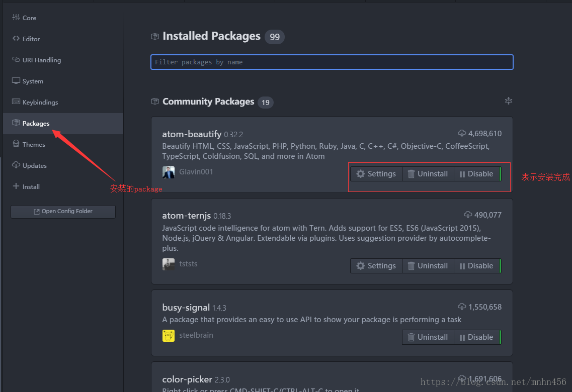572x392 pixels.
Task: Click the Keybindings keyboard icon
Action: coord(16,102)
